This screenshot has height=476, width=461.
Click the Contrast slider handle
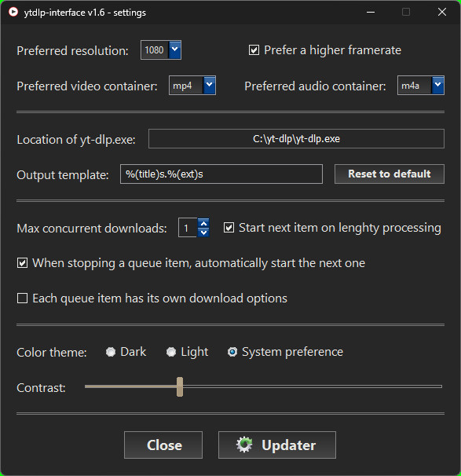[x=180, y=386]
